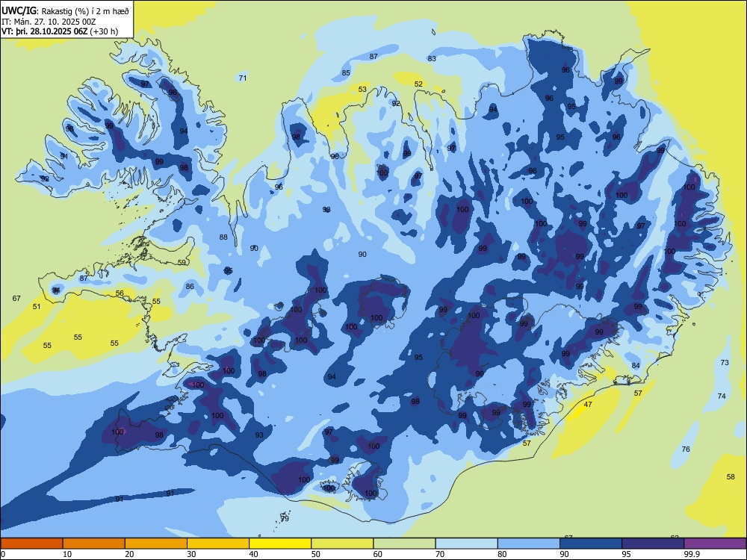Click the '80' label on the color scale
Viewport: 747px width, 560px height.
(x=502, y=554)
